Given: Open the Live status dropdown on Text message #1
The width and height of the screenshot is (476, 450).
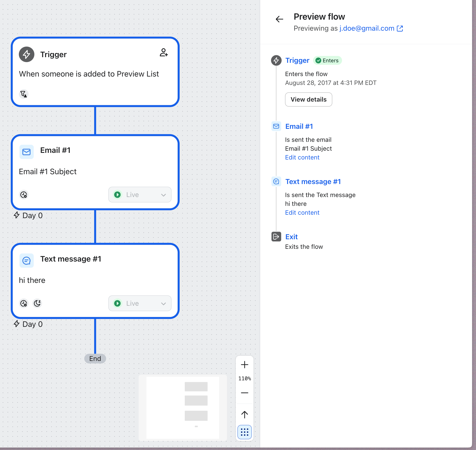Looking at the screenshot, I should pos(140,303).
